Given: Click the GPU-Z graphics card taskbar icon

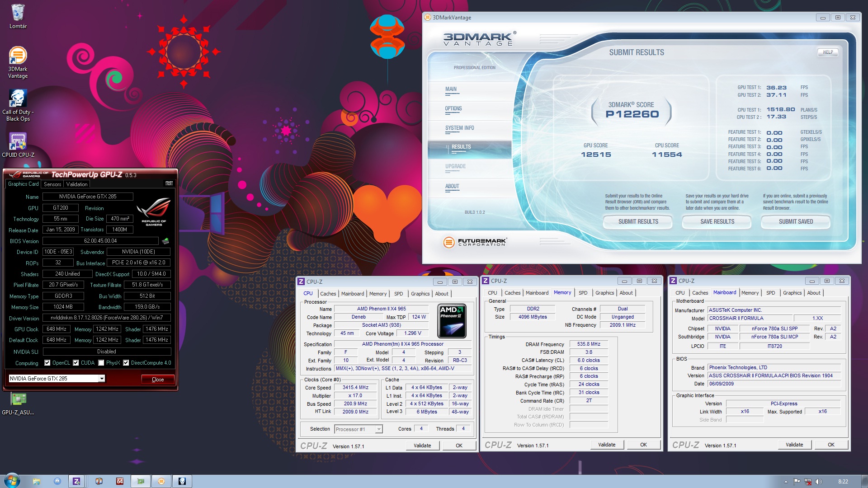Looking at the screenshot, I should (141, 481).
